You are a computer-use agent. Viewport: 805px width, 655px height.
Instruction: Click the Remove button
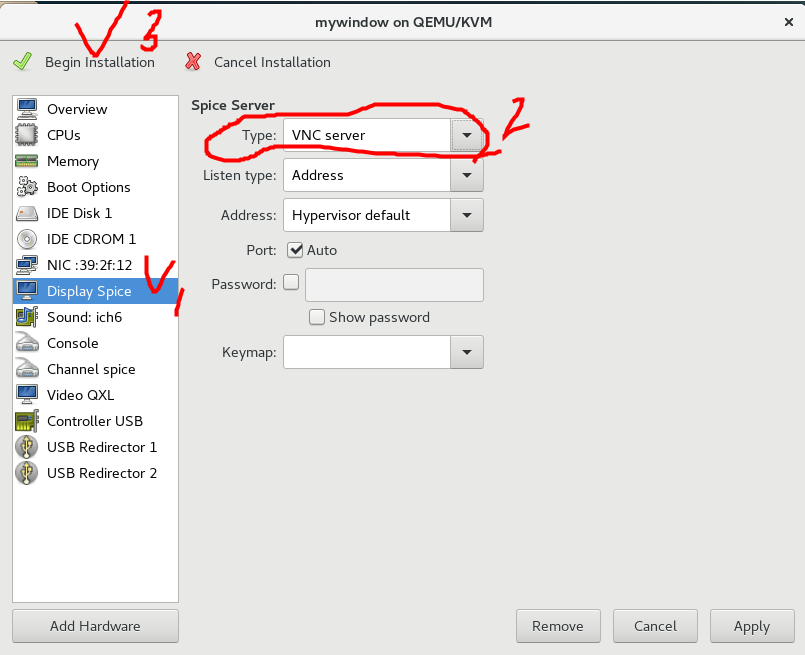click(x=558, y=626)
